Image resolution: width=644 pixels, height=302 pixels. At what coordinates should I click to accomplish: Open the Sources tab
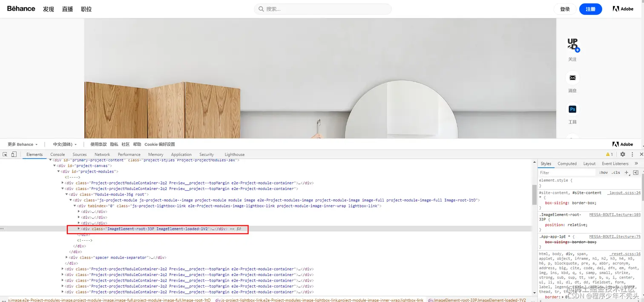pos(80,155)
